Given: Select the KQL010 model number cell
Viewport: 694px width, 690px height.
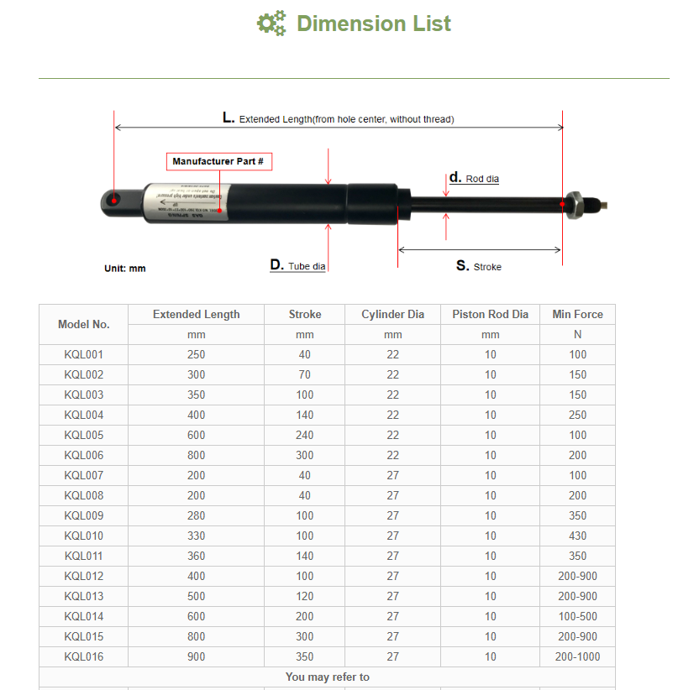Looking at the screenshot, I should 84,536.
